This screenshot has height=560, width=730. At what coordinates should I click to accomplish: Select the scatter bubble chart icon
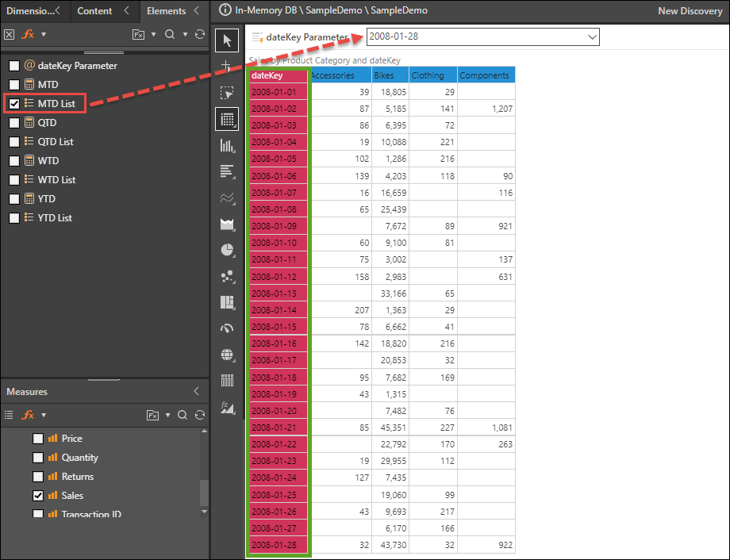[228, 276]
